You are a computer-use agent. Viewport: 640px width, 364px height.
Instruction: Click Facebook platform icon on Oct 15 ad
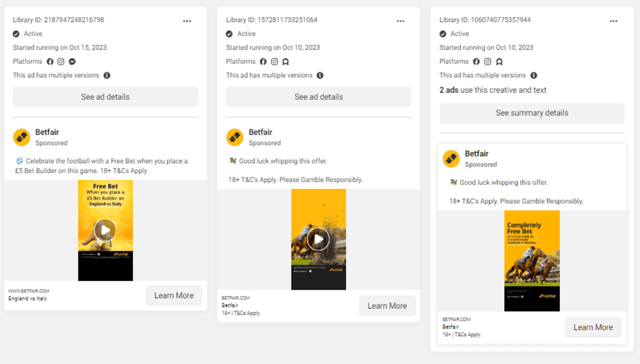coord(50,61)
